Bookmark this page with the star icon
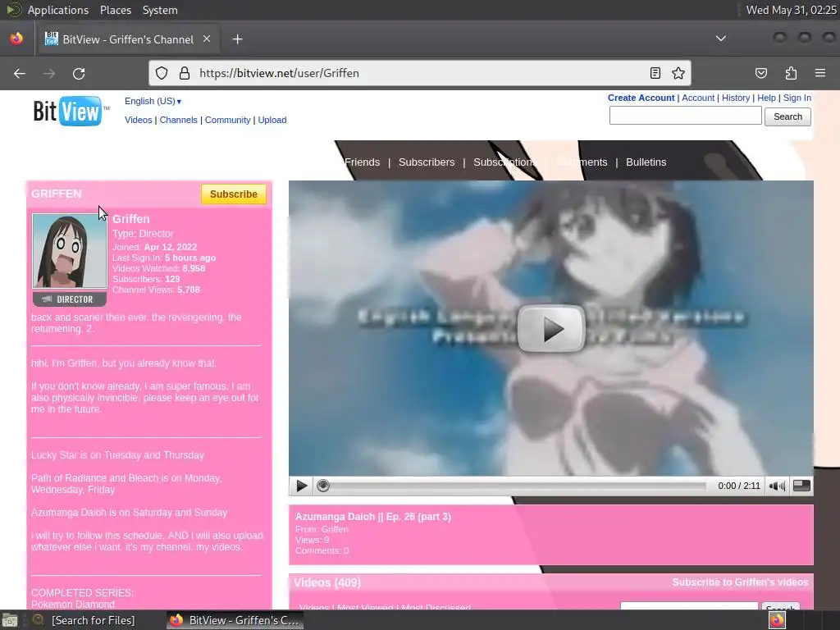 pyautogui.click(x=678, y=73)
